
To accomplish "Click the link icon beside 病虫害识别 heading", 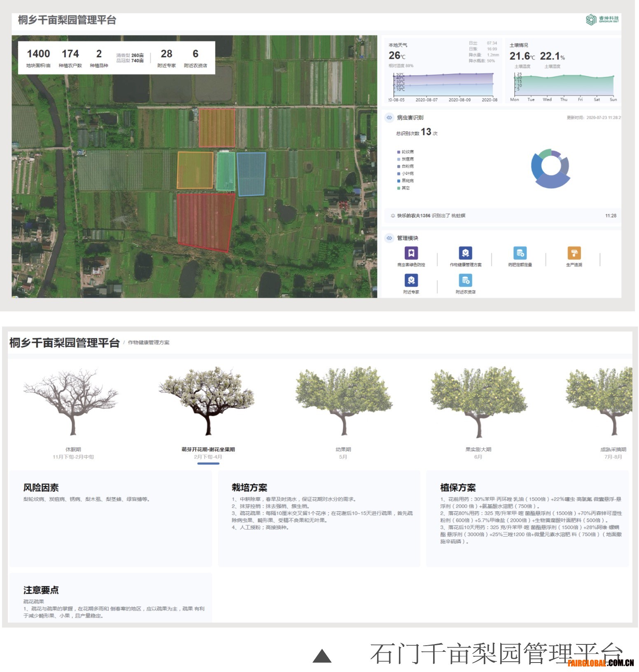I will point(389,118).
